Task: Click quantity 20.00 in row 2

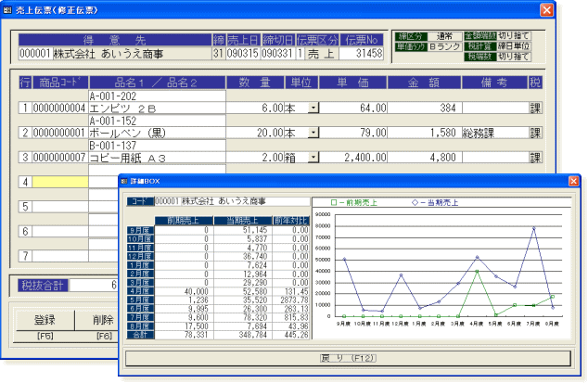Action: click(255, 133)
